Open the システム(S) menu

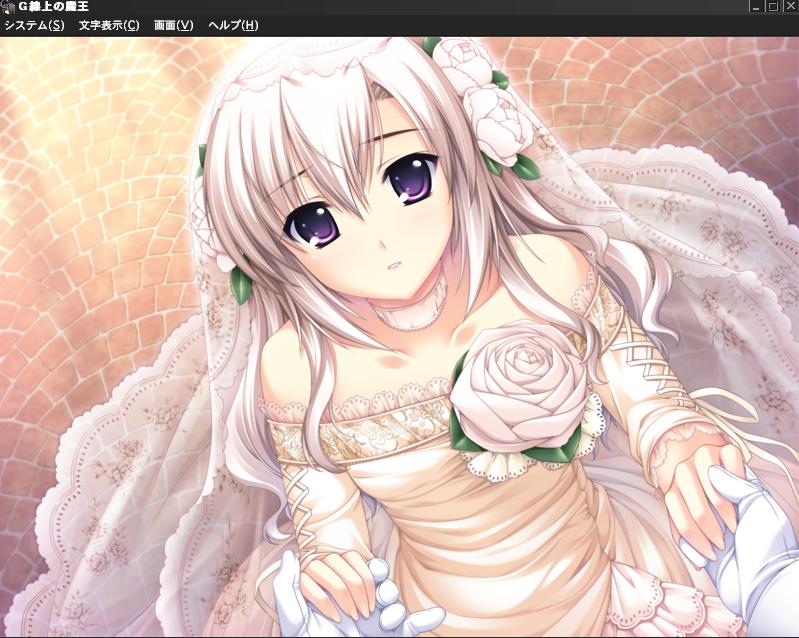coord(34,25)
